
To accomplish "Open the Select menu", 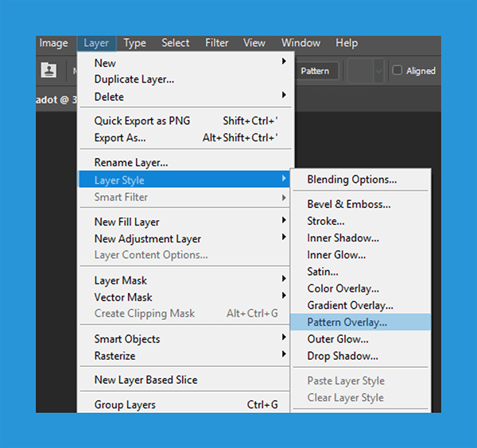I will 176,43.
